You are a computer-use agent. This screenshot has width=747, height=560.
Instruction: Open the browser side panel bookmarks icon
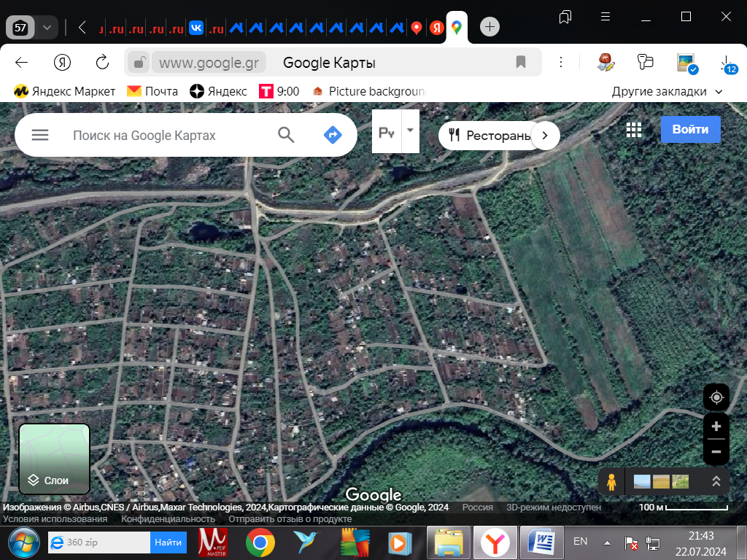565,17
